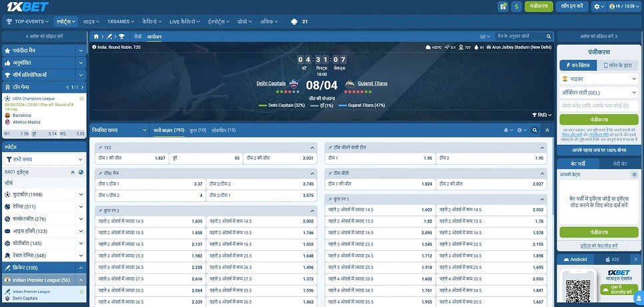The width and height of the screenshot is (644, 307).
Task: Collapse the 1X2 market chevron
Action: pyautogui.click(x=312, y=147)
